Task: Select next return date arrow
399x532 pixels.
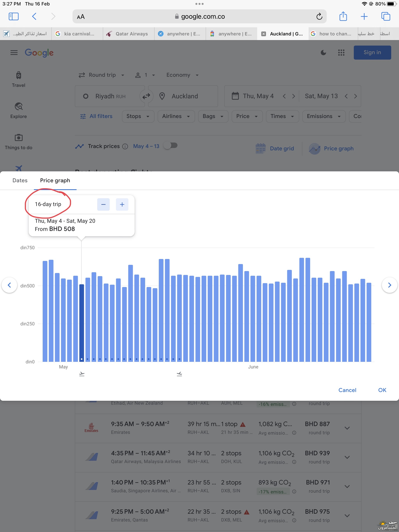Action: (x=355, y=96)
